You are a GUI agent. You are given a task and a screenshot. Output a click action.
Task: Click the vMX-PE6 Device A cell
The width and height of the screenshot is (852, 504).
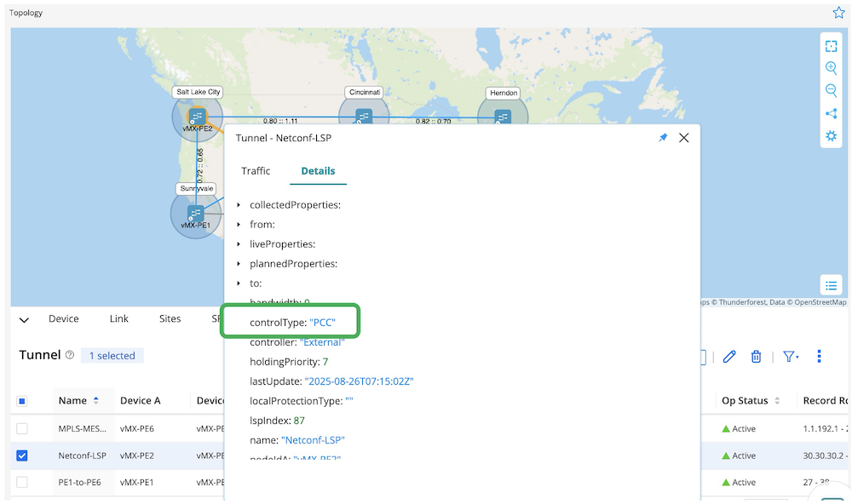(x=137, y=428)
